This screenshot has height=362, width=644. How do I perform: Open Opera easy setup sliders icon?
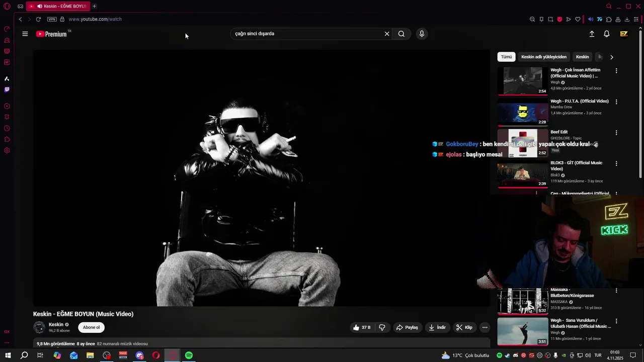(x=636, y=19)
